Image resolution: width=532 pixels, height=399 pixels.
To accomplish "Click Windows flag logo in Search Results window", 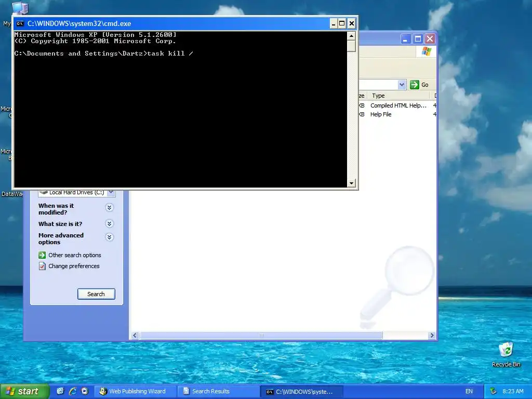I will tap(426, 51).
